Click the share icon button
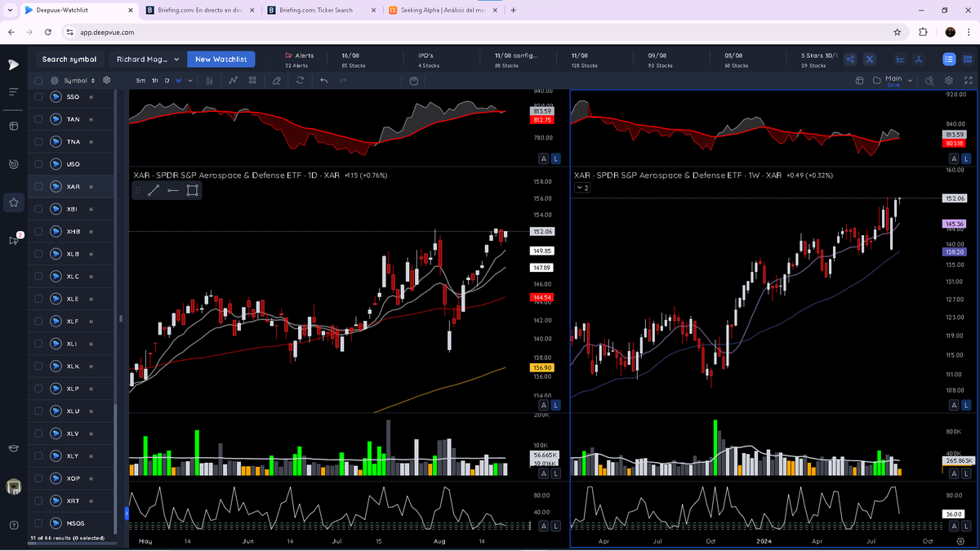 pos(850,59)
